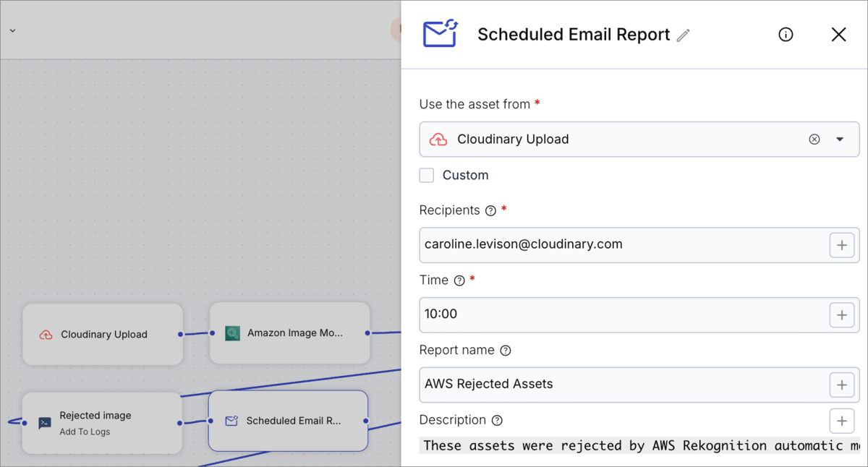Clear the Cloudinary Upload asset selection
The width and height of the screenshot is (868, 467).
pos(814,139)
